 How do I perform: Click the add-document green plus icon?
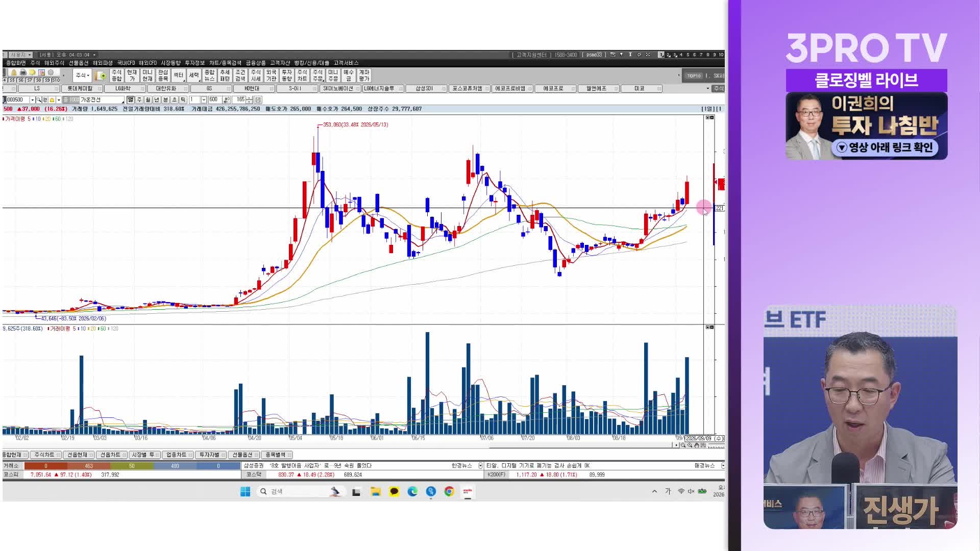point(101,76)
